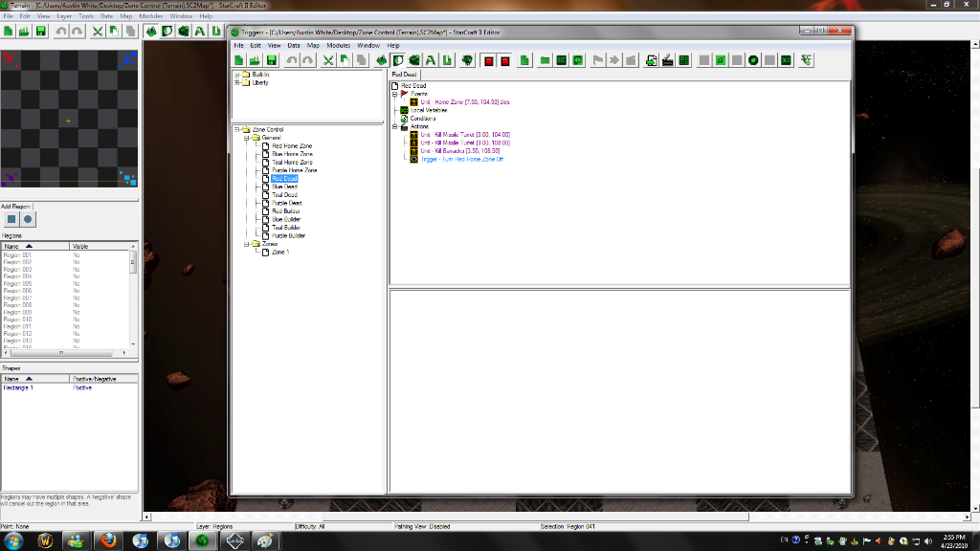980x551 pixels.
Task: Select the Red Dead tab
Action: [405, 75]
